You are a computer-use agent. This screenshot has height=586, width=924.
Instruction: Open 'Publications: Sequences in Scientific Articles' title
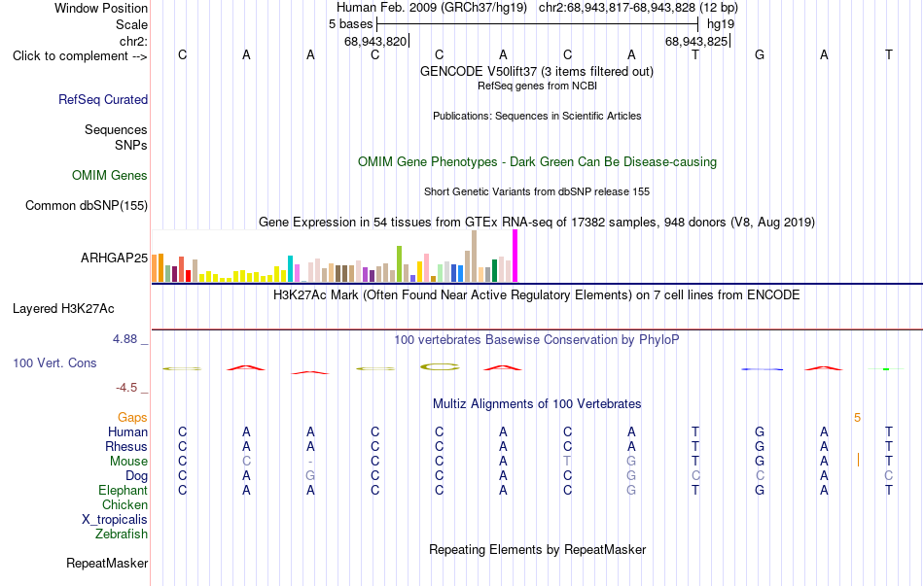pyautogui.click(x=537, y=116)
